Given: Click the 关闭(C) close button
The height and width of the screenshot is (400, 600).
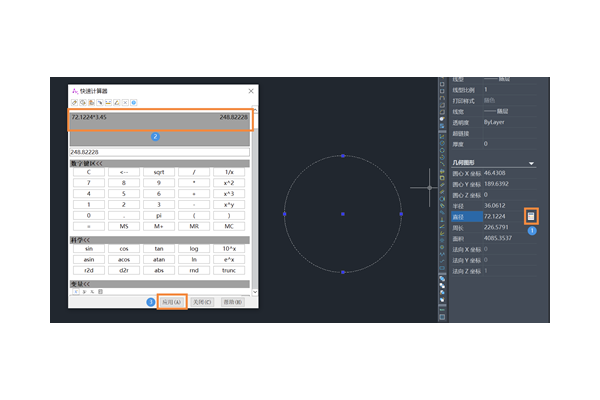Looking at the screenshot, I should pyautogui.click(x=200, y=301).
